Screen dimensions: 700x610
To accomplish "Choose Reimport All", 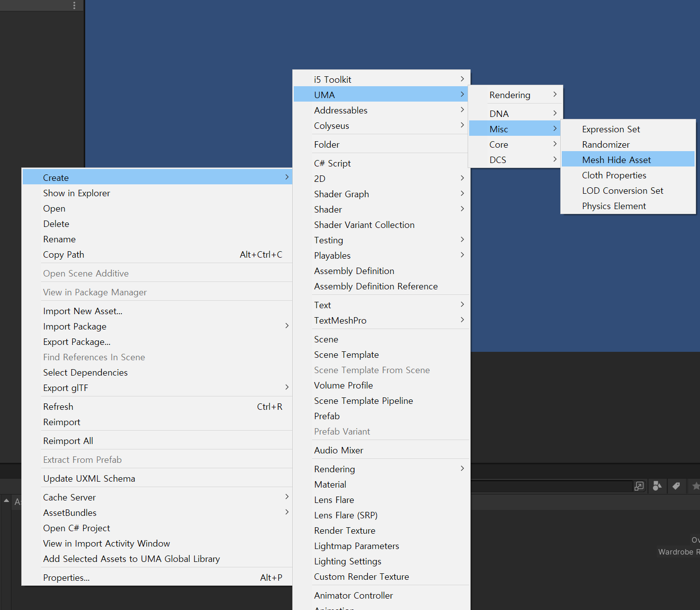I will click(157, 441).
